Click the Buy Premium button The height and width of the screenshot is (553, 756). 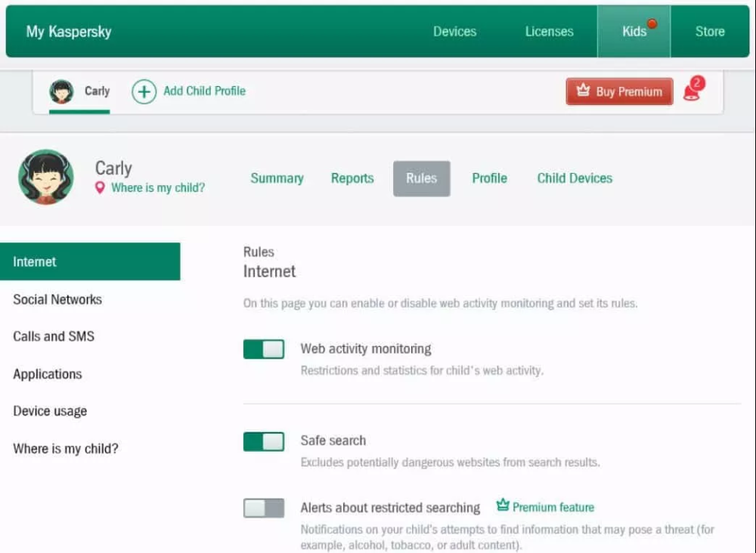619,91
